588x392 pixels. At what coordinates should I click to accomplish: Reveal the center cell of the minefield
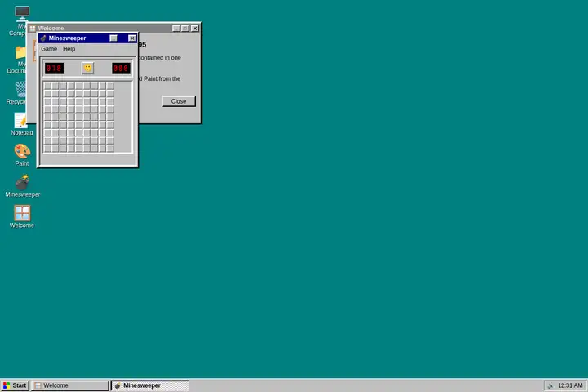[78, 117]
